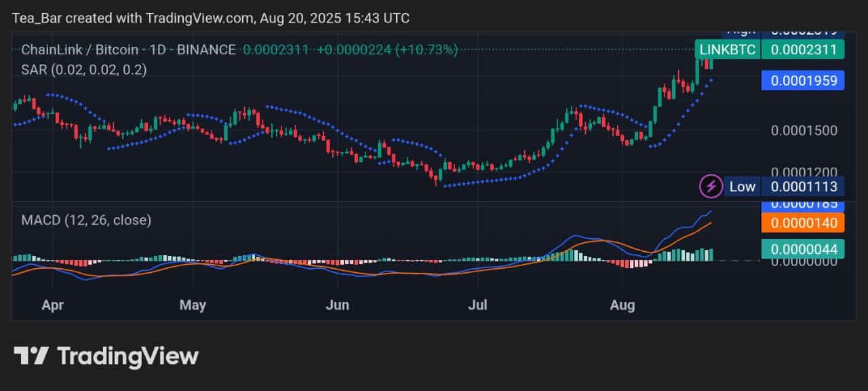Click the purple lightning bolt icon

(x=710, y=186)
